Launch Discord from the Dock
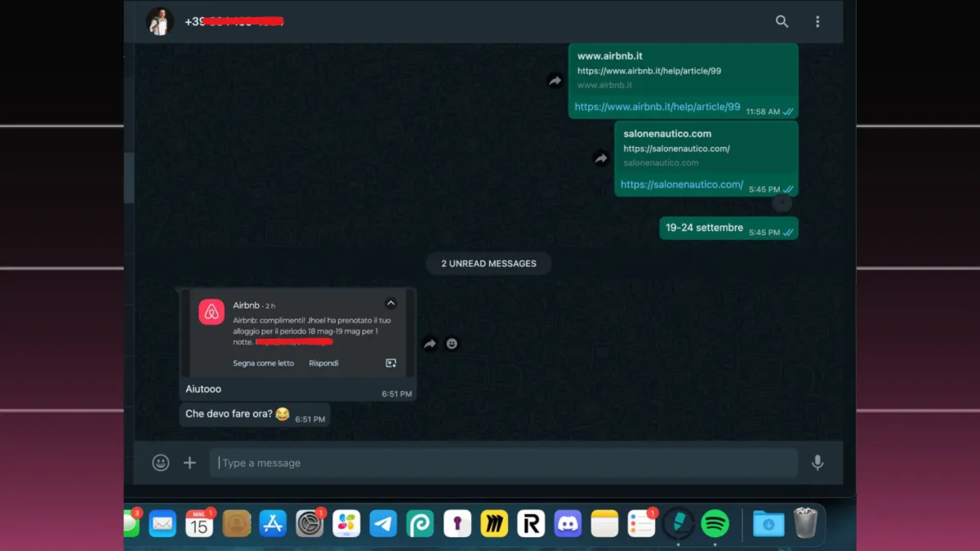 pos(568,523)
